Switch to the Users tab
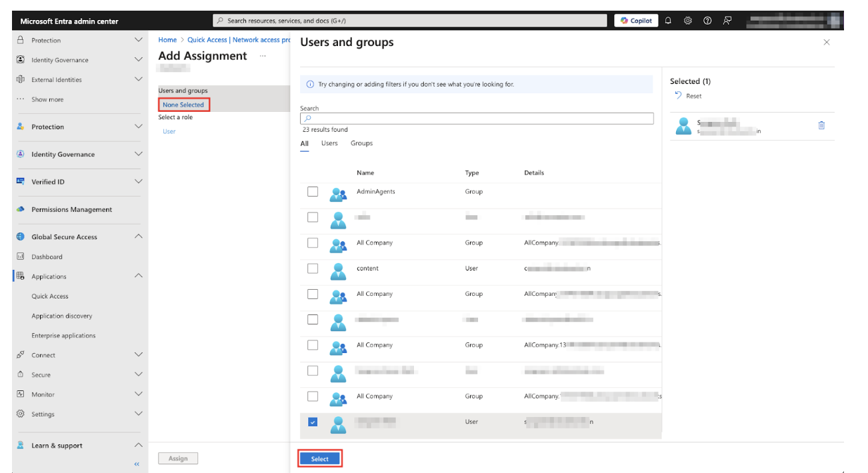This screenshot has width=868, height=473. tap(331, 143)
